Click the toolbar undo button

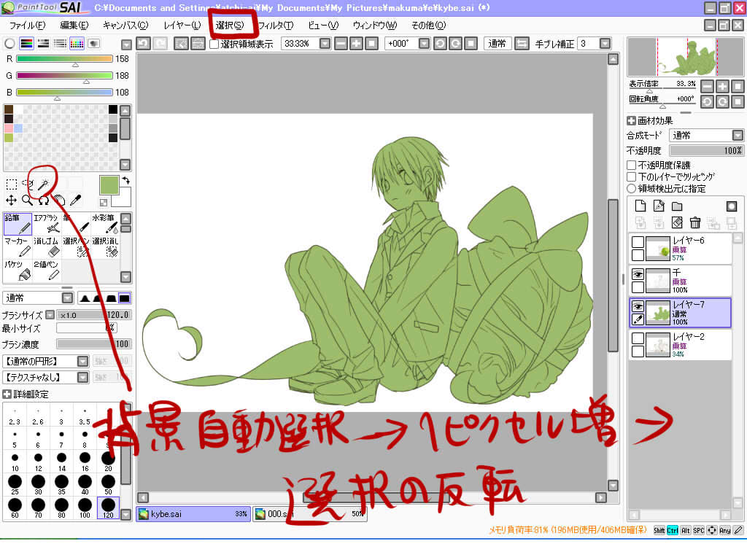coord(144,44)
